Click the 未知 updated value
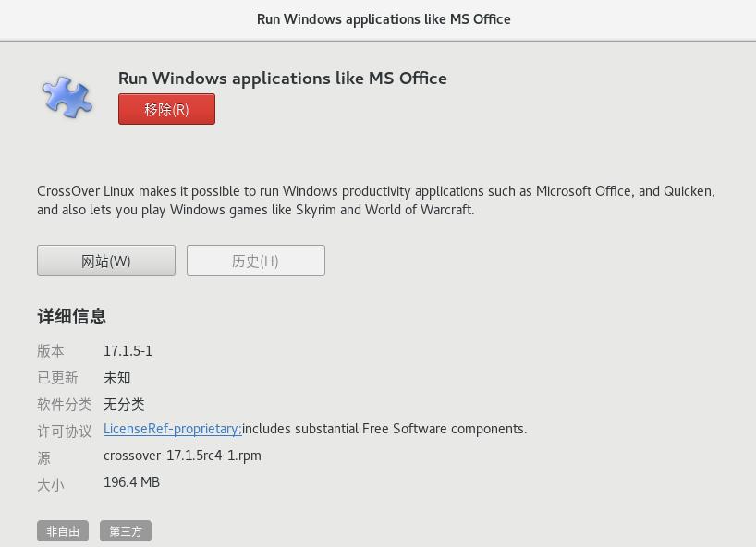 tap(116, 378)
